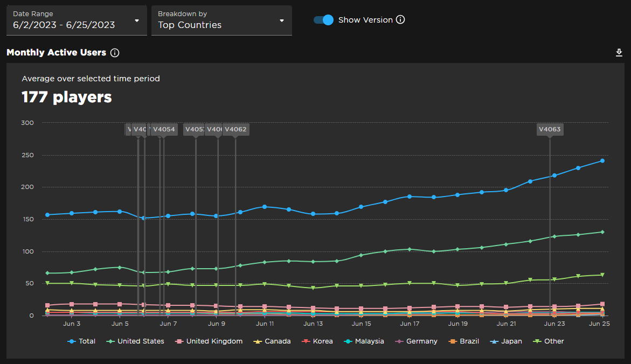Open the Date Range selector
This screenshot has height=364, width=631.
[76, 20]
